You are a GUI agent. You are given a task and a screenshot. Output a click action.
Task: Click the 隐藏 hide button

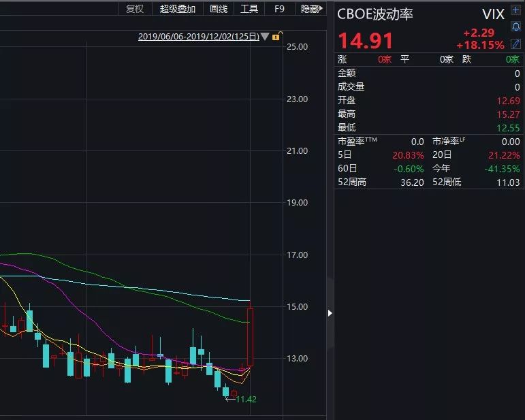311,9
